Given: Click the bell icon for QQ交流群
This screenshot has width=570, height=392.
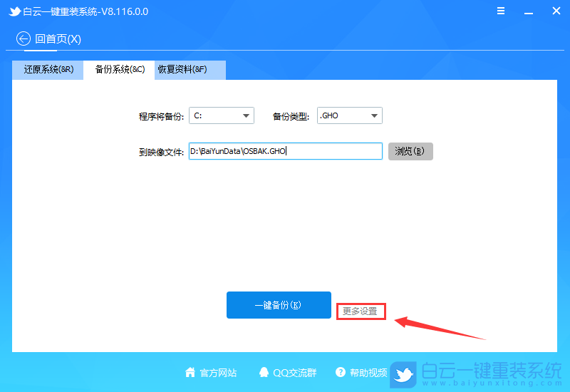Looking at the screenshot, I should coord(264,372).
